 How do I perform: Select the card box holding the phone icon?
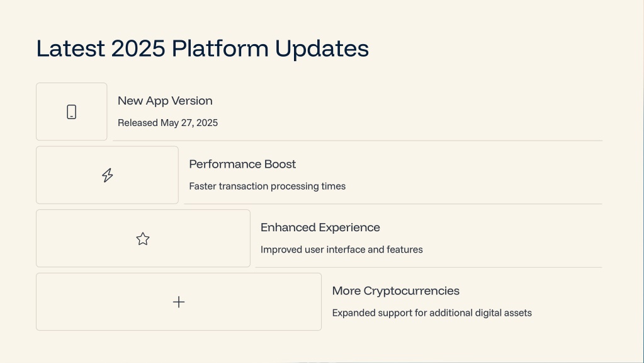(x=72, y=112)
